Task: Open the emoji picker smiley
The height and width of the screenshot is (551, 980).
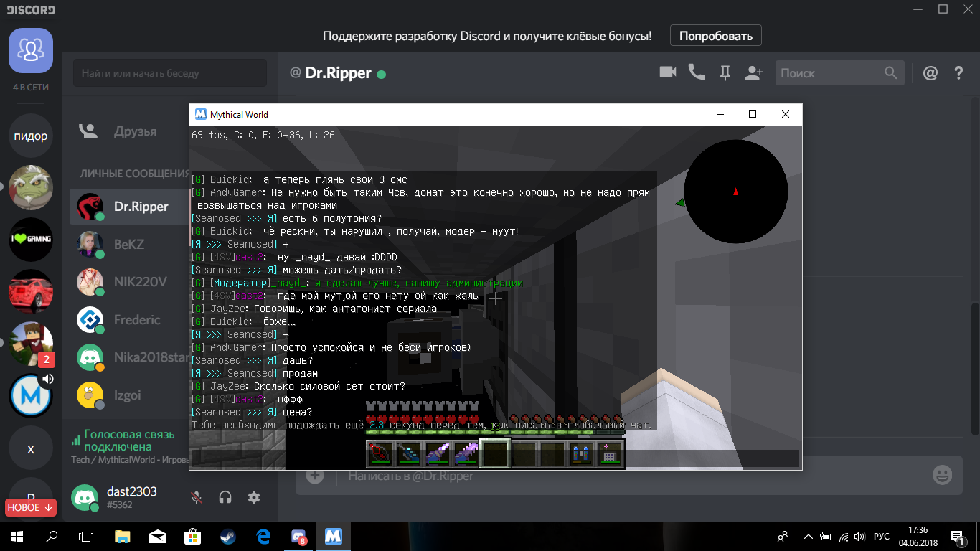Action: tap(942, 475)
